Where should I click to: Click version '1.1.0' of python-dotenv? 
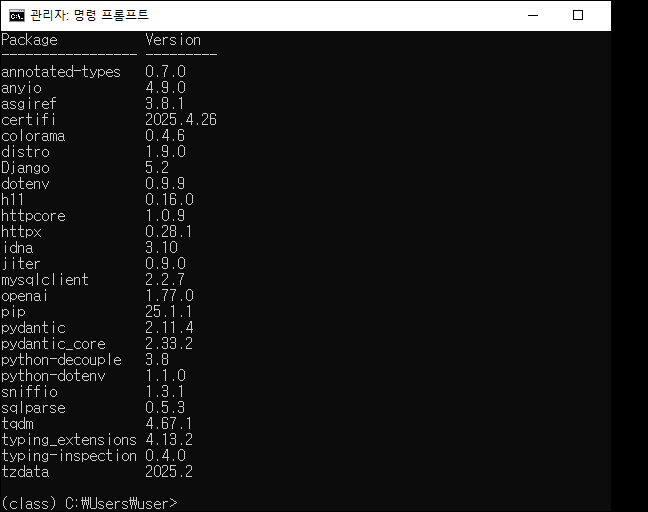[x=165, y=376]
